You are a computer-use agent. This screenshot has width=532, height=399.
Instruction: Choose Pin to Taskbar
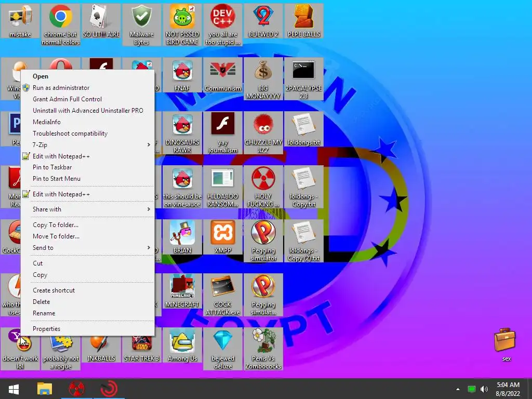click(87, 167)
